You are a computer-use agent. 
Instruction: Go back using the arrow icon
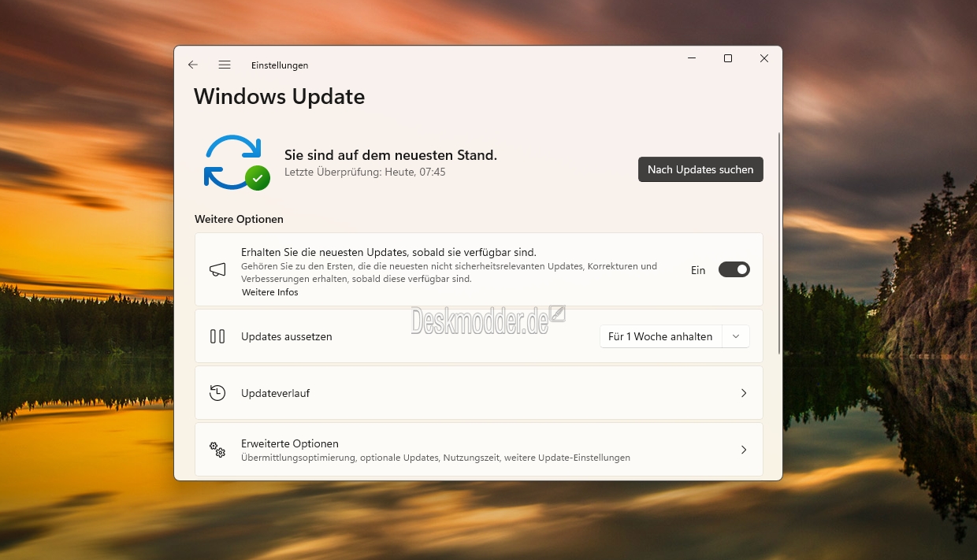[193, 65]
